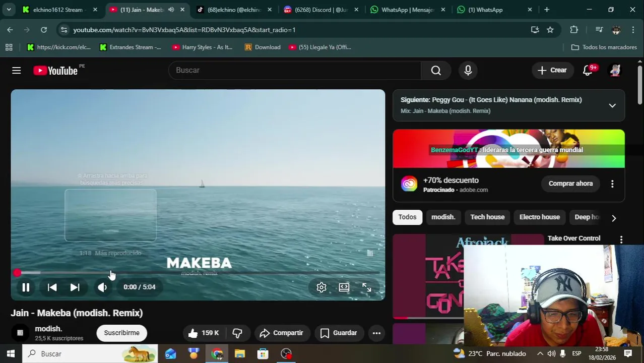Open Chrome extensions puzzle icon

pyautogui.click(x=574, y=30)
